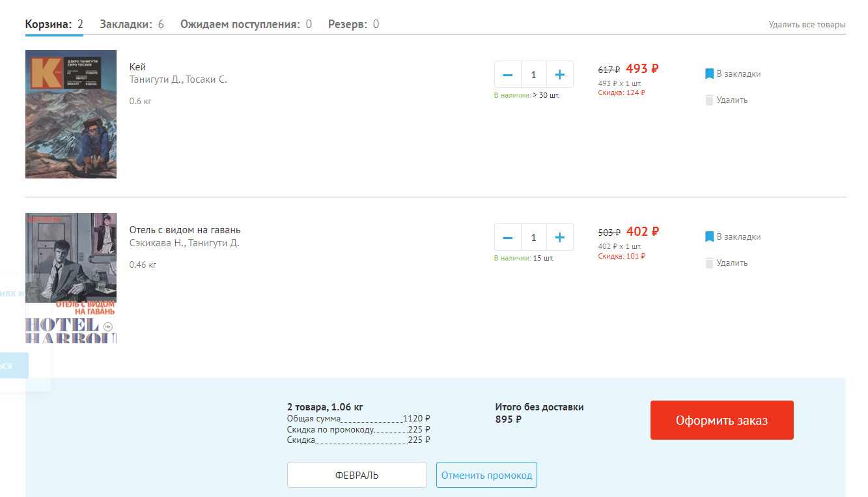Open the Кей book cover thumbnail

[x=71, y=114]
